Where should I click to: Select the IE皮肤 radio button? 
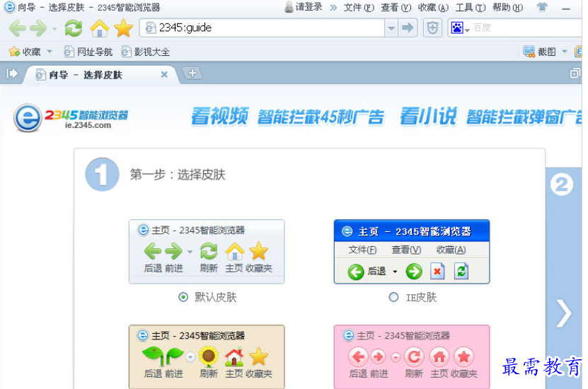(x=393, y=297)
